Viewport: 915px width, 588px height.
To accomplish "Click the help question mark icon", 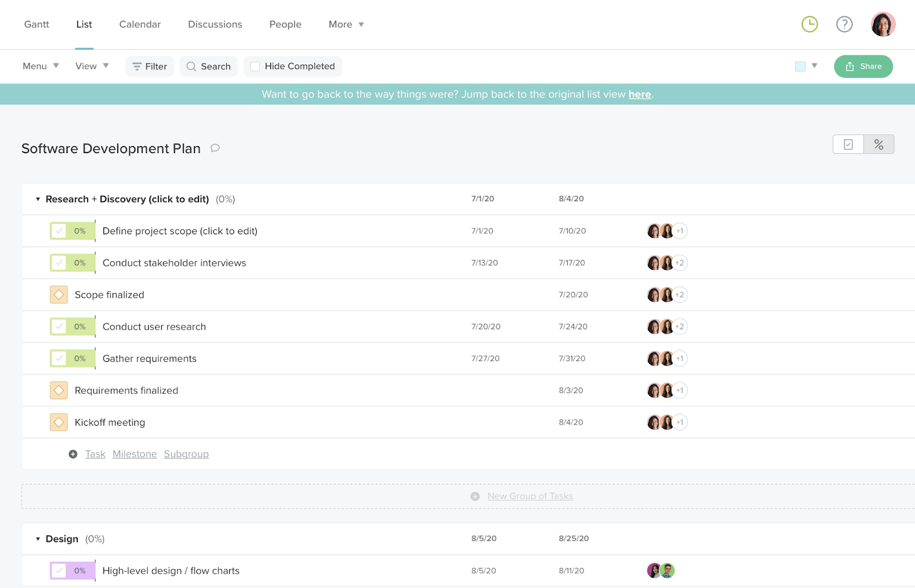I will 844,25.
